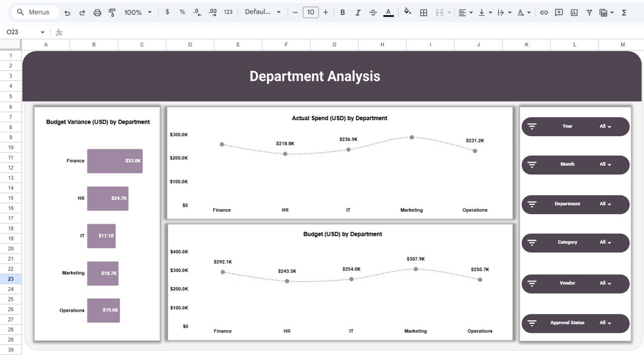This screenshot has width=644, height=355.
Task: Open the Insert chart icon
Action: pyautogui.click(x=574, y=12)
